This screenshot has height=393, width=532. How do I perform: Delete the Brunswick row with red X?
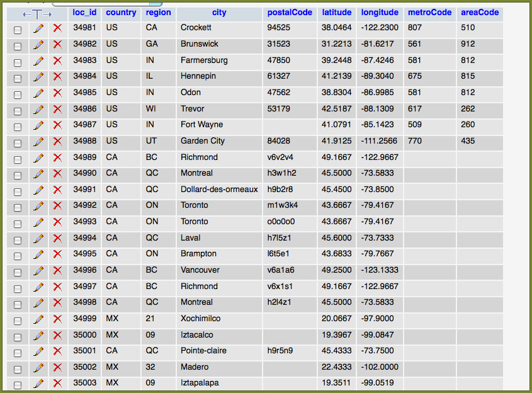(57, 44)
